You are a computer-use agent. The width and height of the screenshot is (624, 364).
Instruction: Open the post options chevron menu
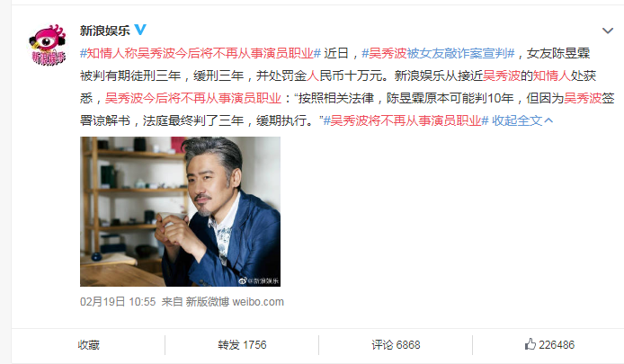607,31
